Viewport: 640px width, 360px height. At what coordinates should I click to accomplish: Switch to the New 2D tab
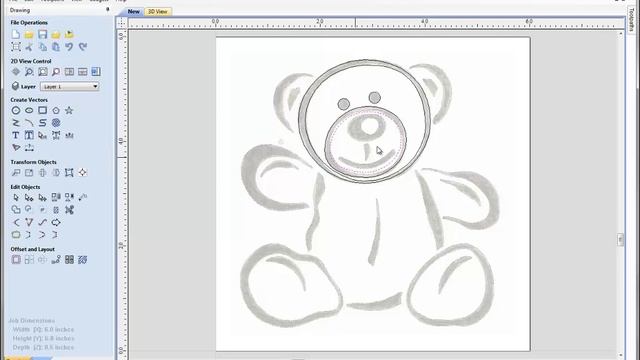pos(133,11)
